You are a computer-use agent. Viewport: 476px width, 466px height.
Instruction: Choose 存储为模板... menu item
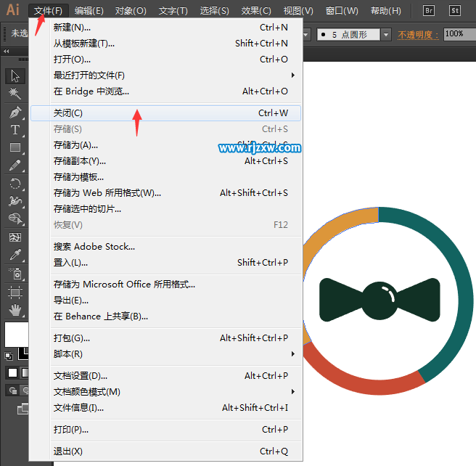tap(165, 177)
